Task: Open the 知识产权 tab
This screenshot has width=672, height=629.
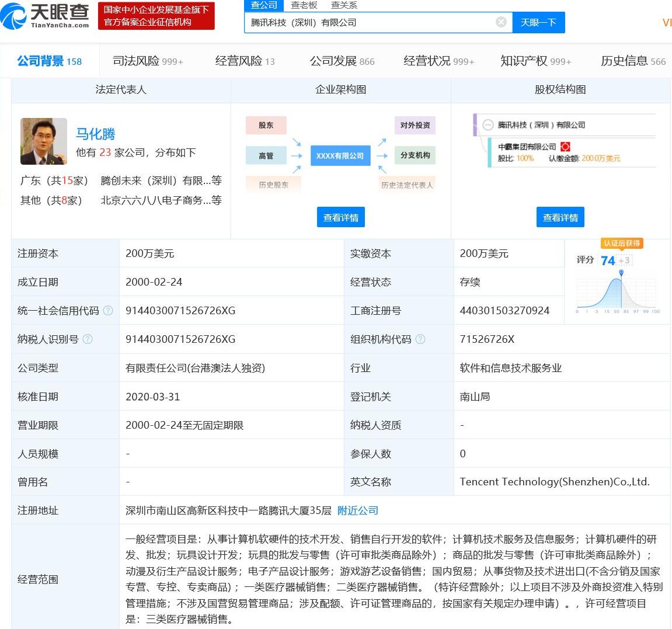Action: pyautogui.click(x=536, y=61)
